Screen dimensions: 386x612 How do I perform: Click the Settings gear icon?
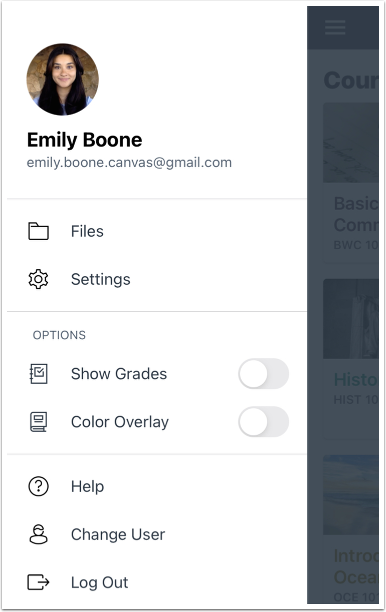[x=38, y=279]
